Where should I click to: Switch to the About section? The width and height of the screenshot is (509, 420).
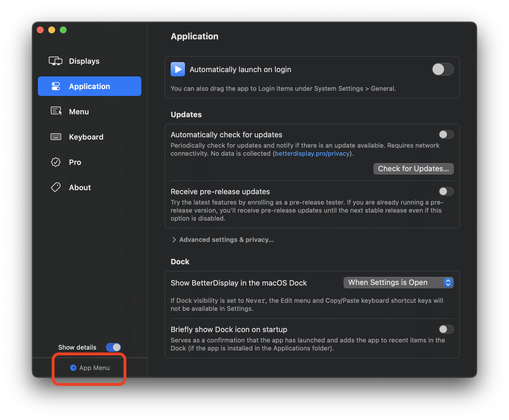[80, 187]
